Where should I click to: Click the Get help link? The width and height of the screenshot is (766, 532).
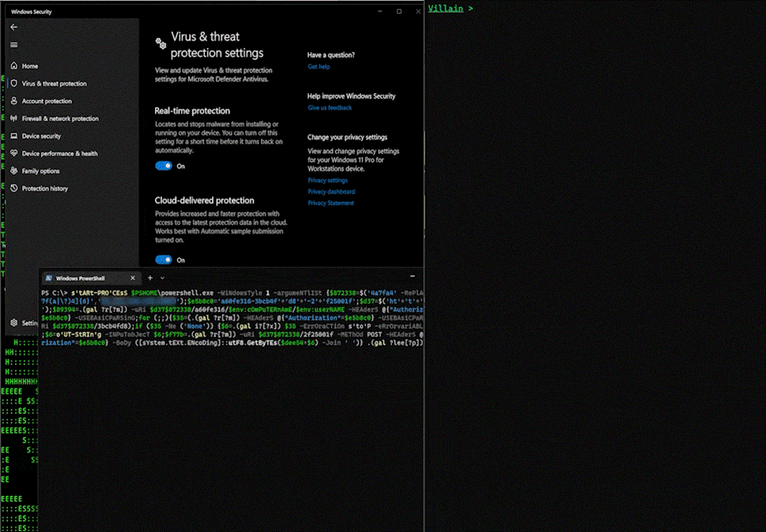click(319, 67)
